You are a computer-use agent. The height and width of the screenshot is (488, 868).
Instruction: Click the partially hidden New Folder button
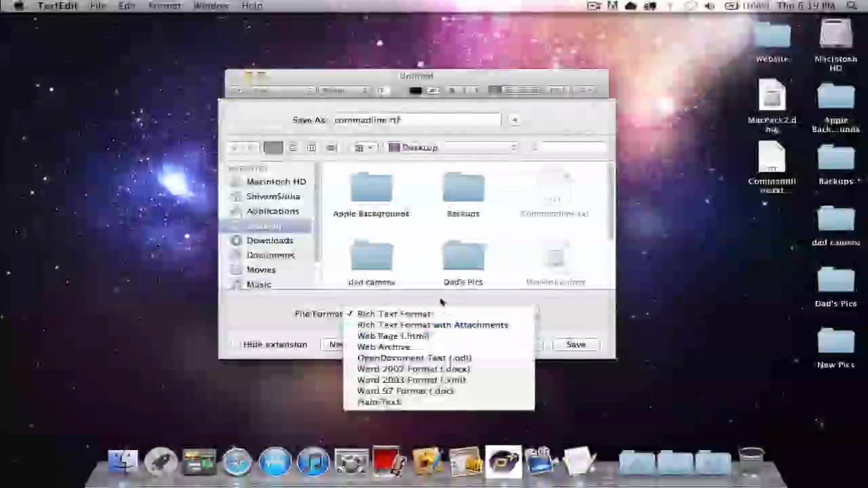(x=333, y=344)
